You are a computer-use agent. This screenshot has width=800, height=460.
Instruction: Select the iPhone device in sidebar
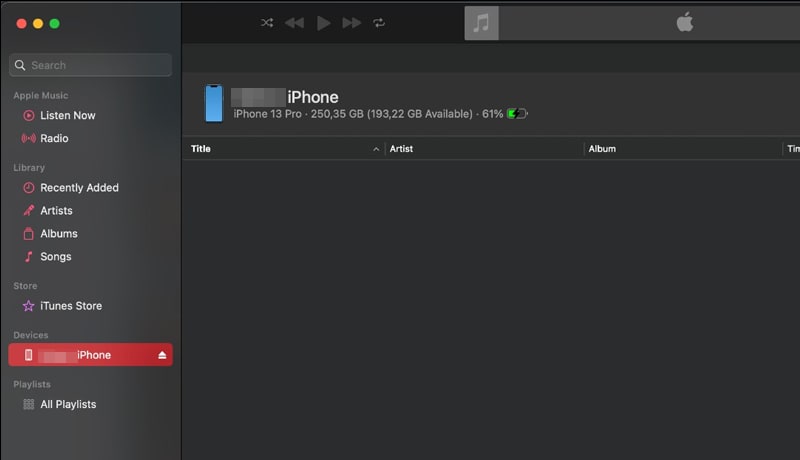[x=90, y=355]
